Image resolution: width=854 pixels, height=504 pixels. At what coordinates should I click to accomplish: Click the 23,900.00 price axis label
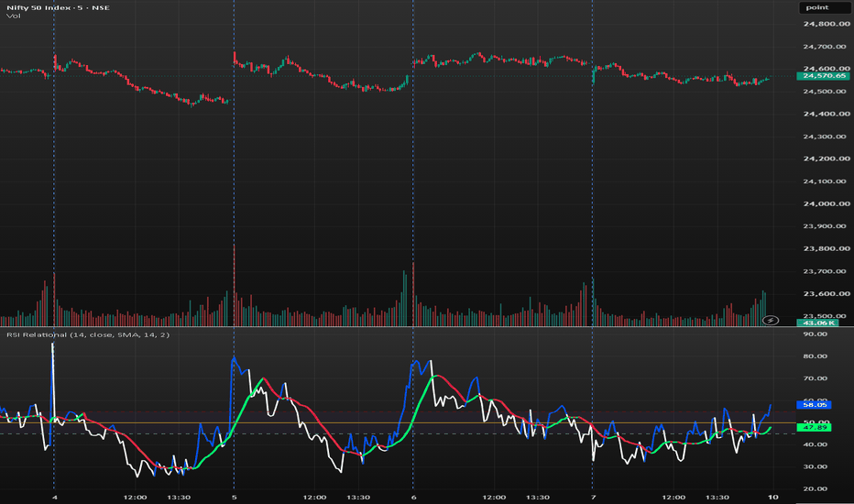coord(827,226)
